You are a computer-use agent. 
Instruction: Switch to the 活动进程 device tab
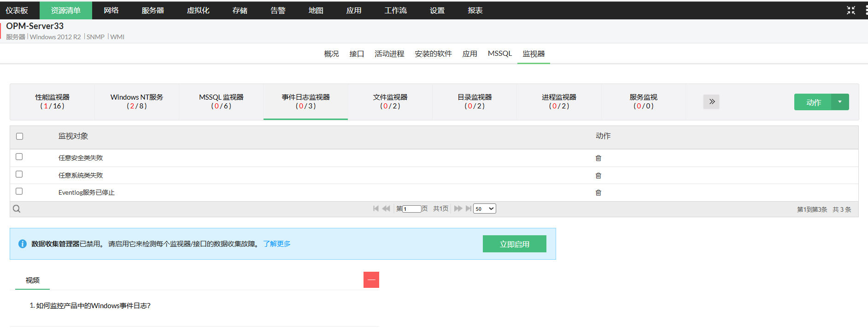[x=389, y=54]
